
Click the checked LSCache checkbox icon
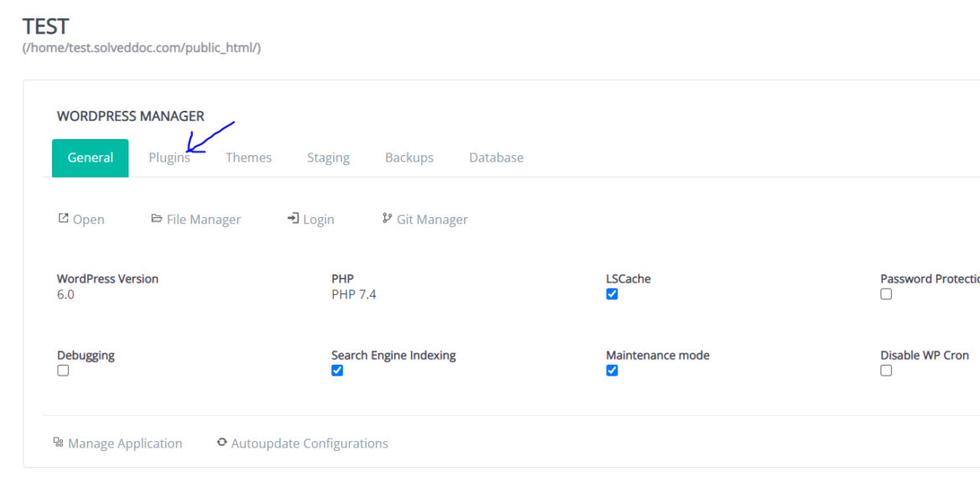pyautogui.click(x=612, y=293)
